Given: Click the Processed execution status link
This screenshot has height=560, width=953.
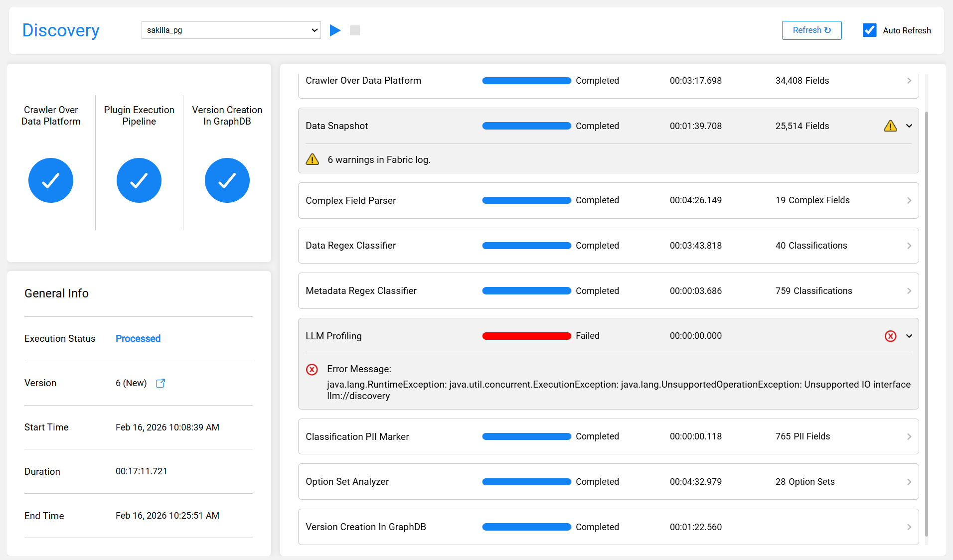Looking at the screenshot, I should pos(138,339).
